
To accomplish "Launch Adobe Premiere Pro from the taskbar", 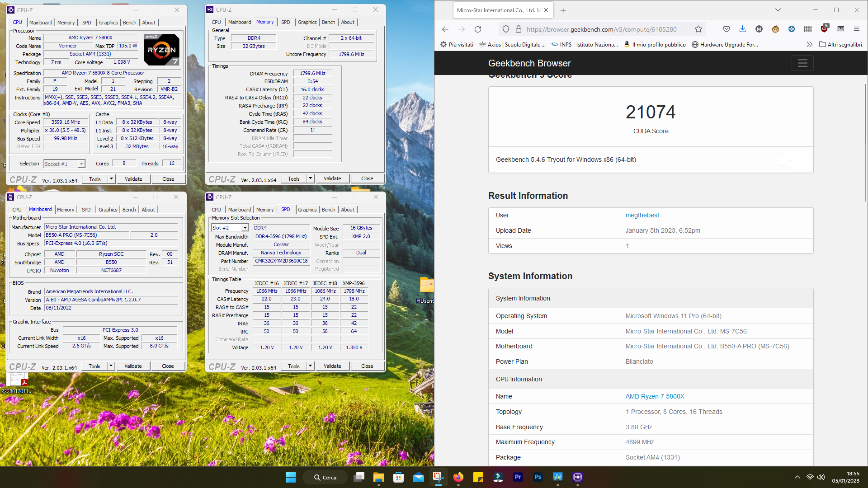I will coord(518,477).
